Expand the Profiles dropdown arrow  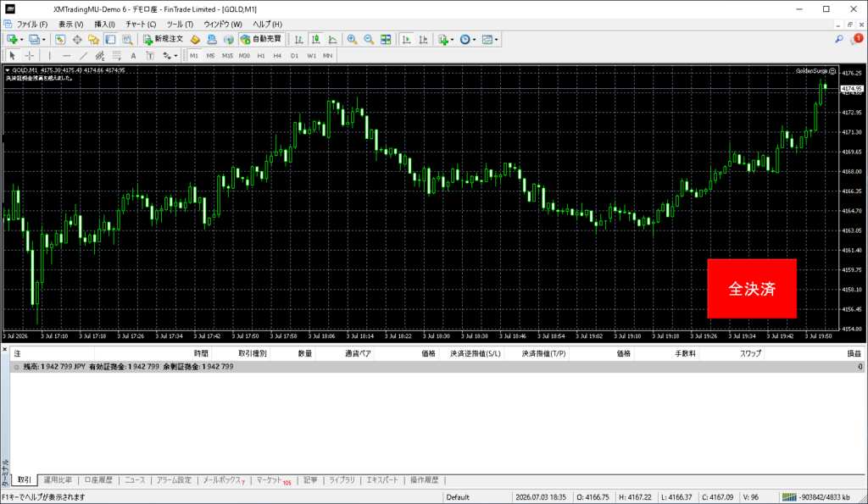coord(44,39)
